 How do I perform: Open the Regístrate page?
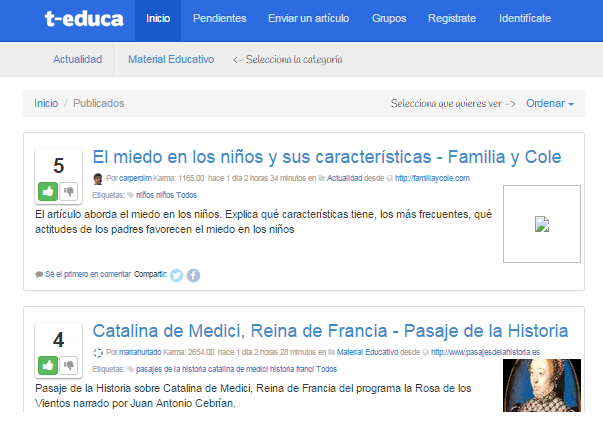coord(452,18)
